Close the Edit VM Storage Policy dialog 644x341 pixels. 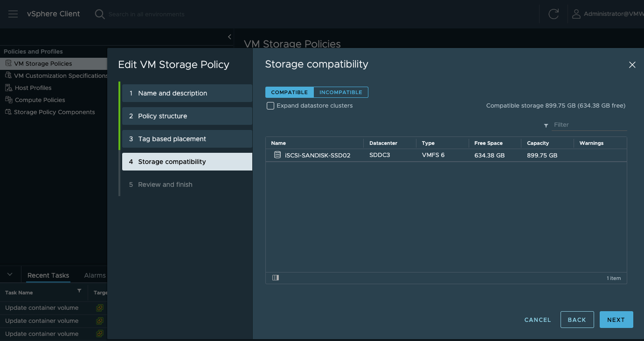632,65
